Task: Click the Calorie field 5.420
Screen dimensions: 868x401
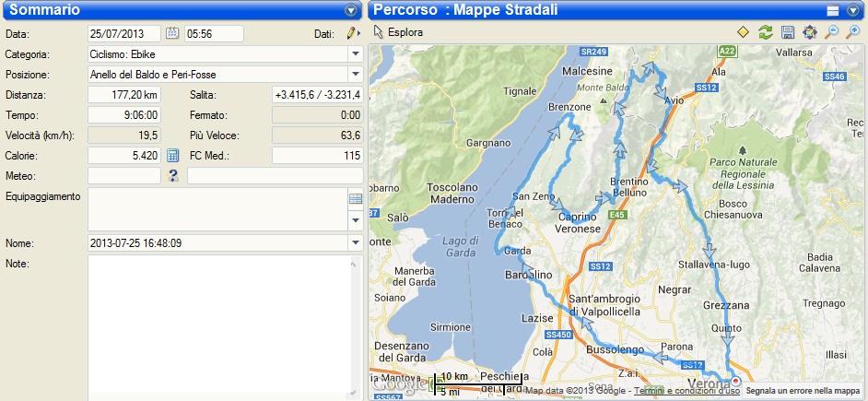Action: coord(124,156)
